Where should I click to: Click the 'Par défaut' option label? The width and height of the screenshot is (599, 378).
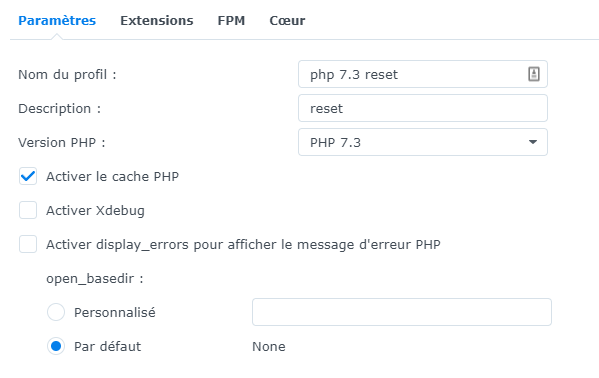pyautogui.click(x=107, y=347)
